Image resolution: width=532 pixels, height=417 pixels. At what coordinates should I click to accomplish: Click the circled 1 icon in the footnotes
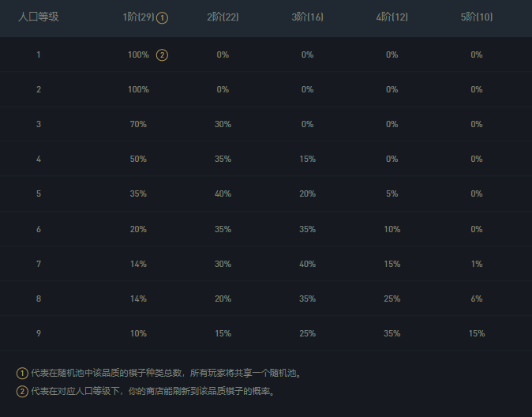(22, 374)
